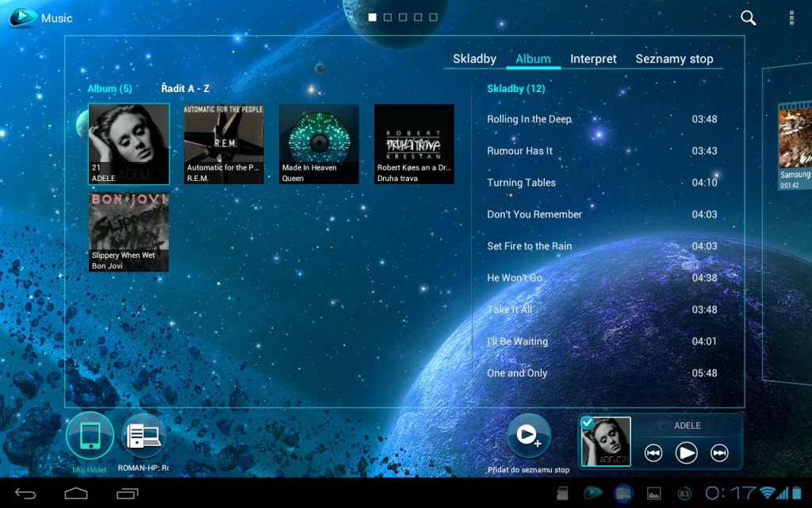
Task: Open the search magnifier icon
Action: tap(748, 18)
